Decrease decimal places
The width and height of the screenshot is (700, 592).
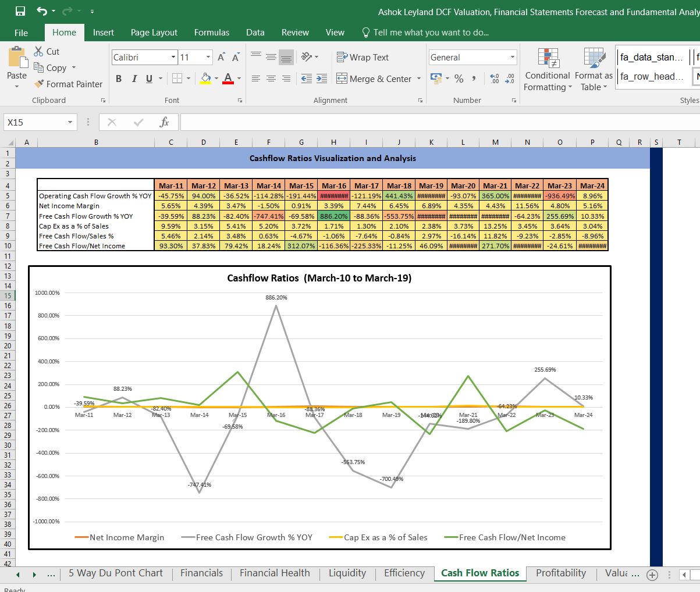pos(510,79)
